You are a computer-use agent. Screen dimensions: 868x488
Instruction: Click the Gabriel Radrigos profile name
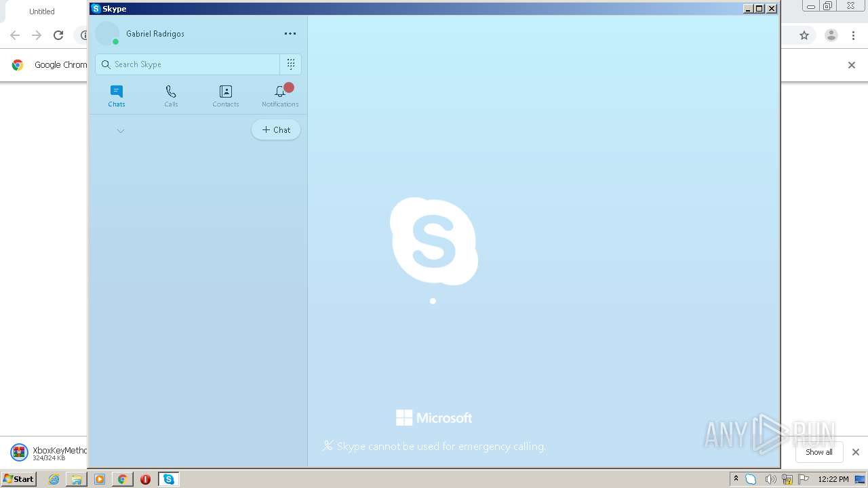[155, 34]
